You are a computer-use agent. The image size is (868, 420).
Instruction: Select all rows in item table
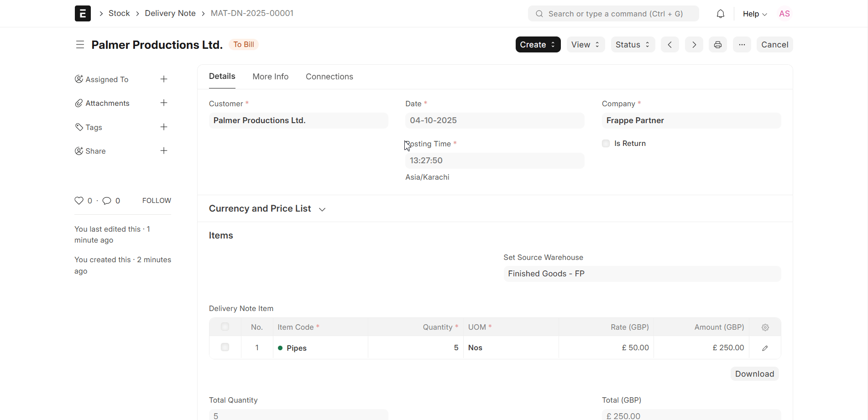coord(225,327)
